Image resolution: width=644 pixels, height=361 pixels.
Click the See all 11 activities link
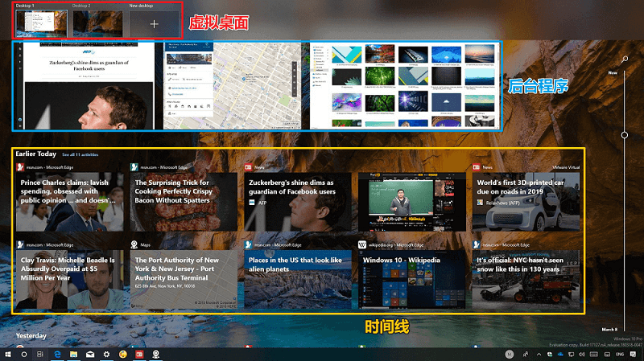[80, 154]
